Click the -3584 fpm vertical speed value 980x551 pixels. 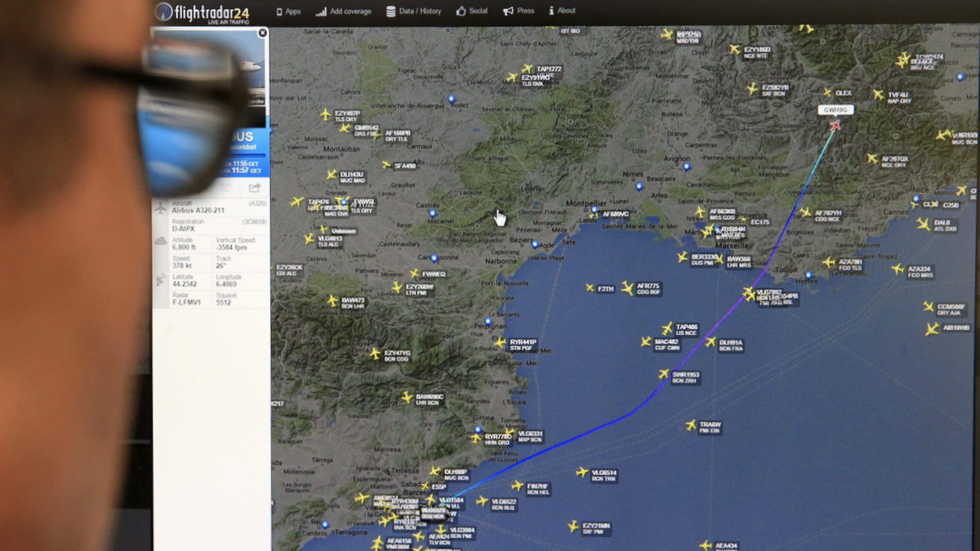pyautogui.click(x=230, y=247)
